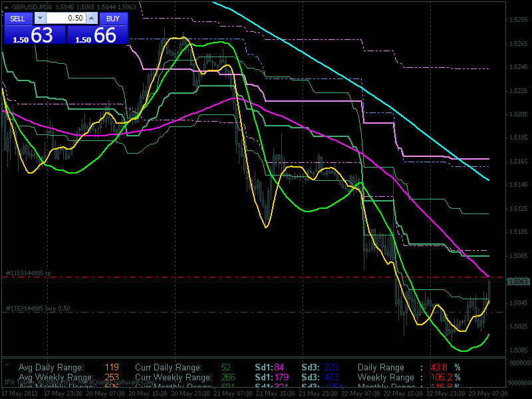Click the 1.5005 price axis label
This screenshot has width=532, height=399.
[x=519, y=350]
